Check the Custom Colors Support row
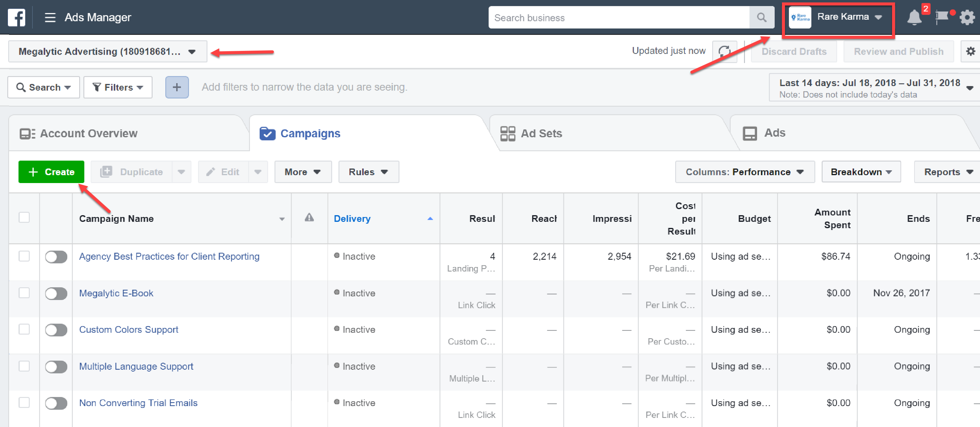Image resolution: width=980 pixels, height=427 pixels. click(24, 329)
